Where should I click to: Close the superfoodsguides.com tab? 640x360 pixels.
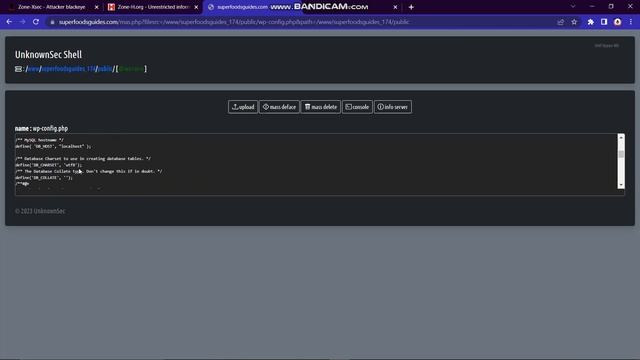coord(395,7)
